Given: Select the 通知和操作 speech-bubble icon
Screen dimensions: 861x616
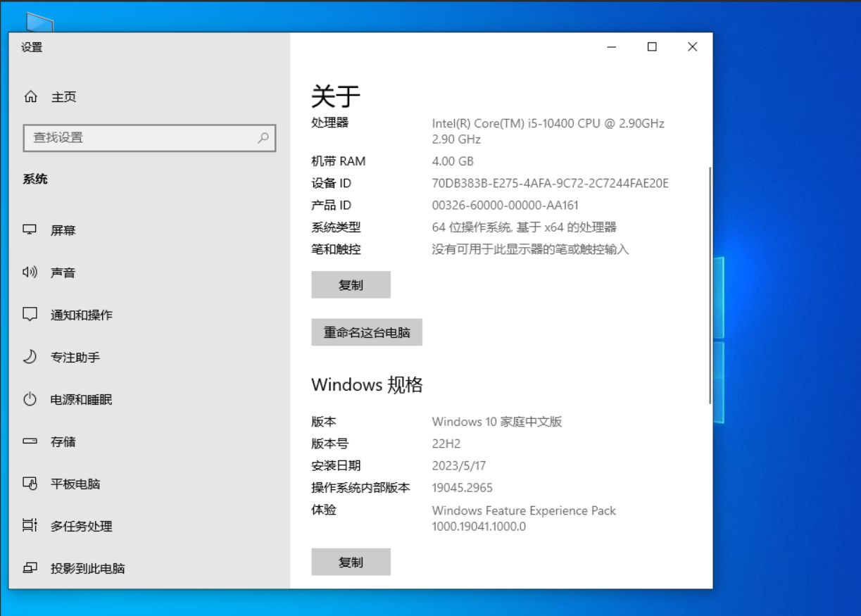Looking at the screenshot, I should point(30,315).
